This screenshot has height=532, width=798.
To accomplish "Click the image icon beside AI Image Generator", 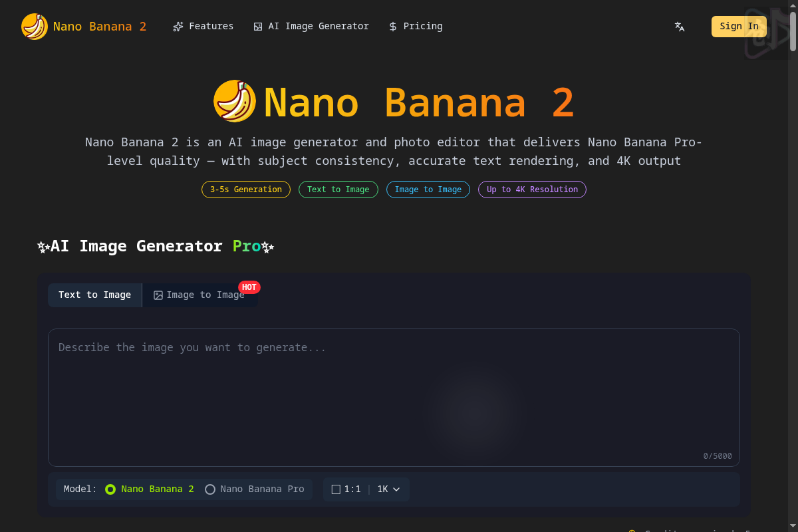I will [x=258, y=27].
